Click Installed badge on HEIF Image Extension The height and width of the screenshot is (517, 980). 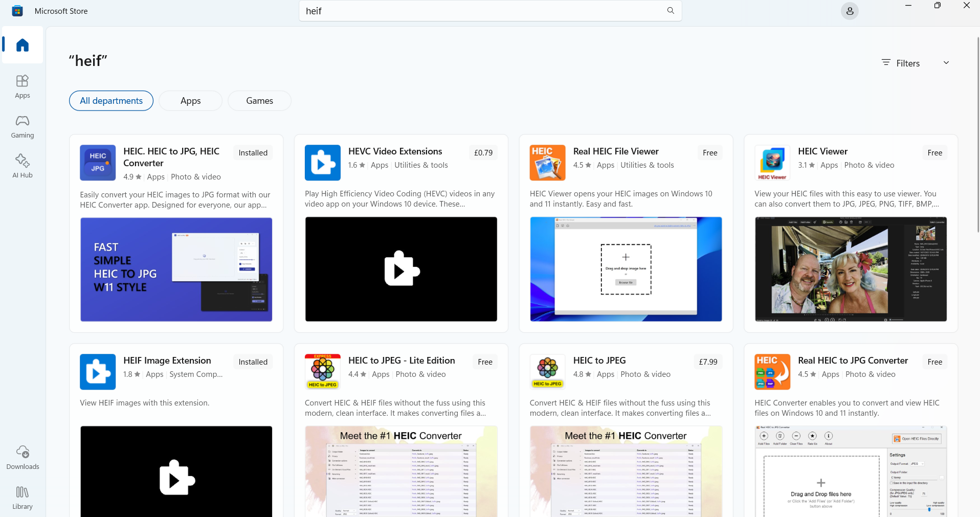point(253,362)
